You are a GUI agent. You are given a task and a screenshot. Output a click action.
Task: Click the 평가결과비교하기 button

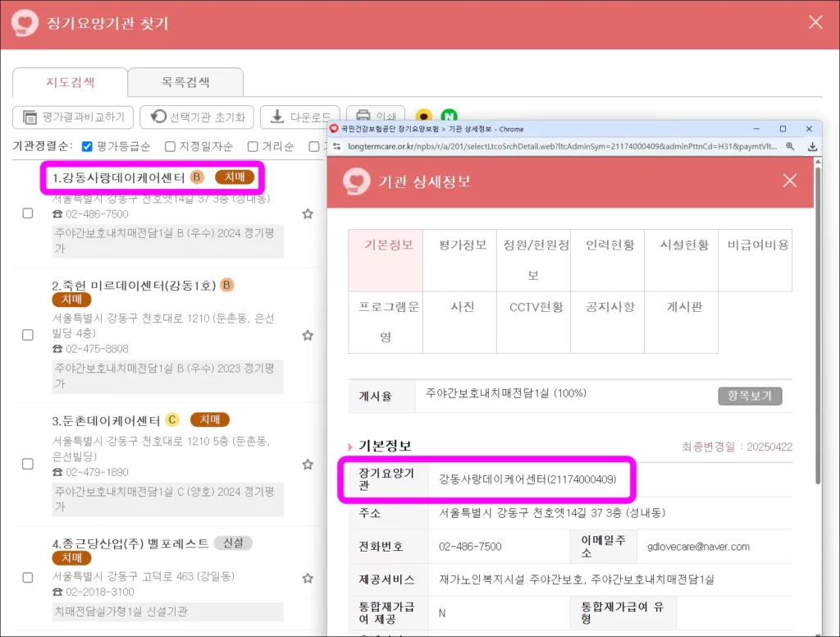pyautogui.click(x=73, y=117)
